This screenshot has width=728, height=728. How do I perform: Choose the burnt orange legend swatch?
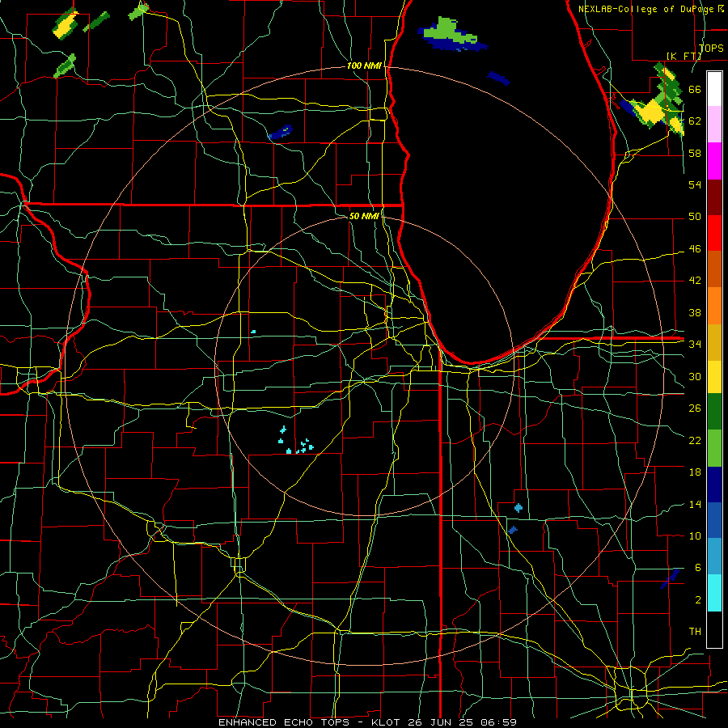coord(714,269)
